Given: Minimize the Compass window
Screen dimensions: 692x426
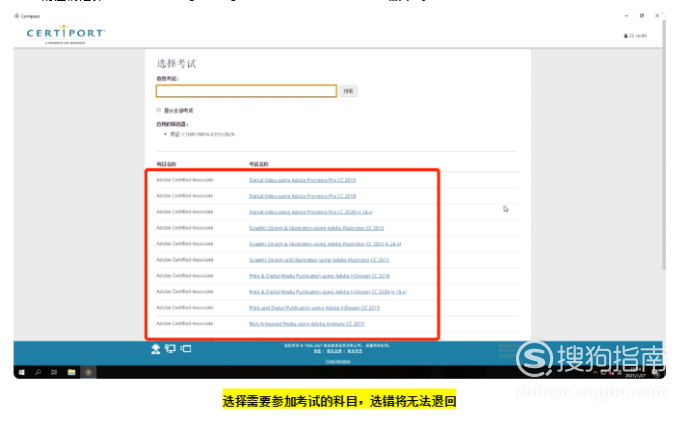Looking at the screenshot, I should pos(626,15).
